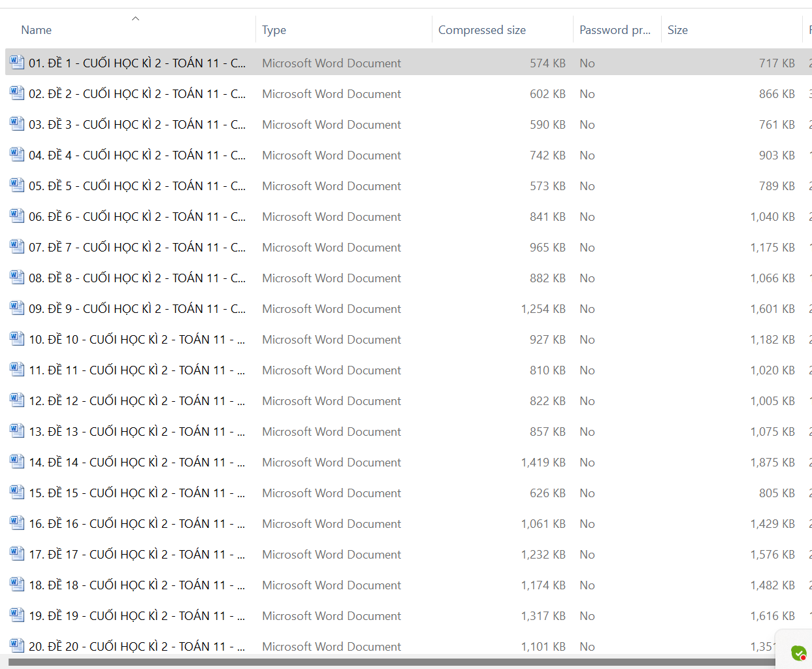
Task: Select the Word icon beside 07. ĐỀ 7
Action: coord(17,247)
